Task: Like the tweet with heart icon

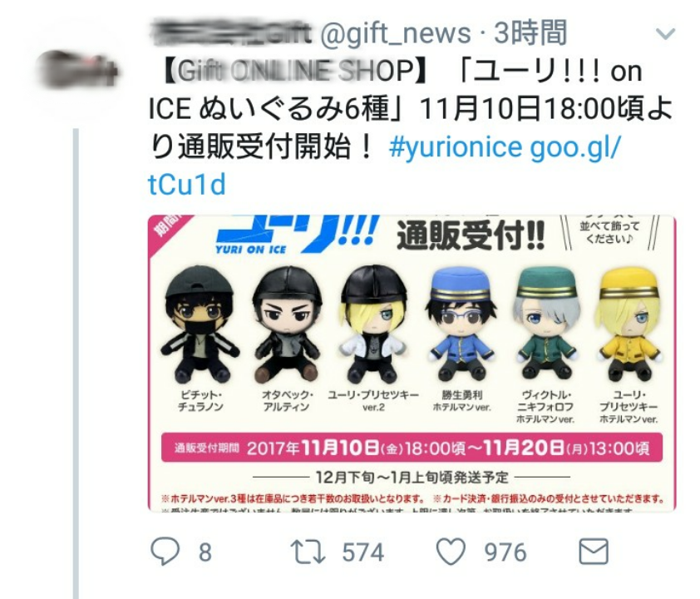Action: (x=451, y=552)
